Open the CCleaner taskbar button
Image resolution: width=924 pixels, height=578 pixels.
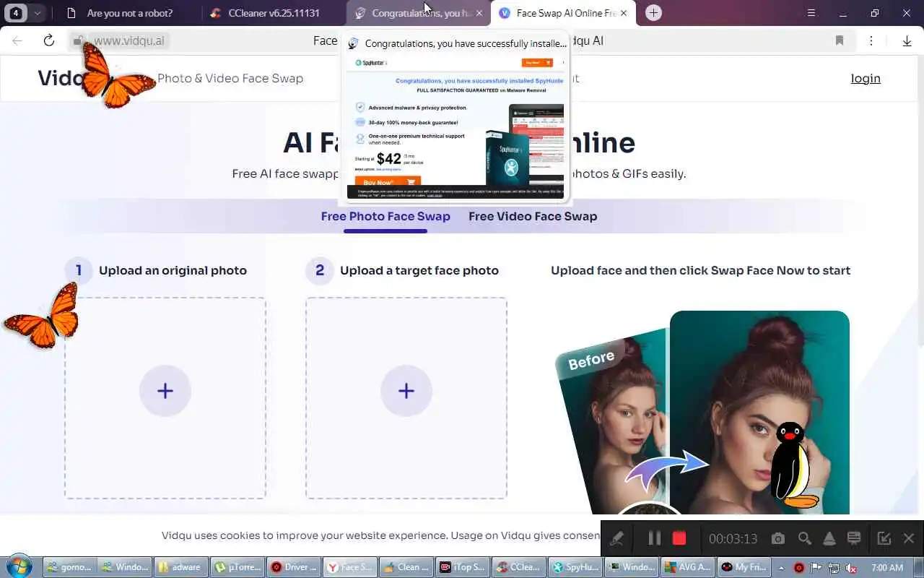click(x=518, y=567)
